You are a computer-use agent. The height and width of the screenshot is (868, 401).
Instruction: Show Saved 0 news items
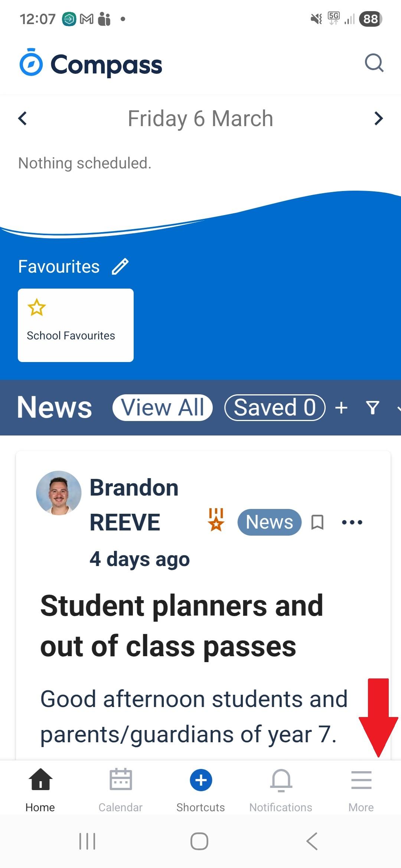275,408
